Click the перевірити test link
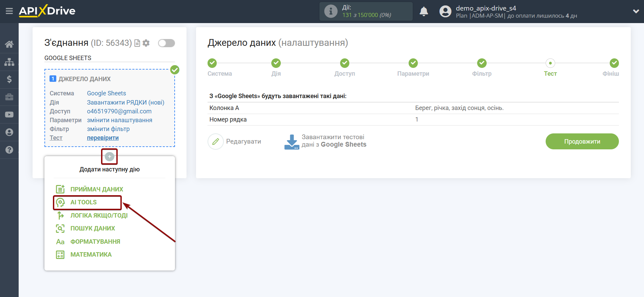The height and width of the screenshot is (297, 644). point(103,138)
